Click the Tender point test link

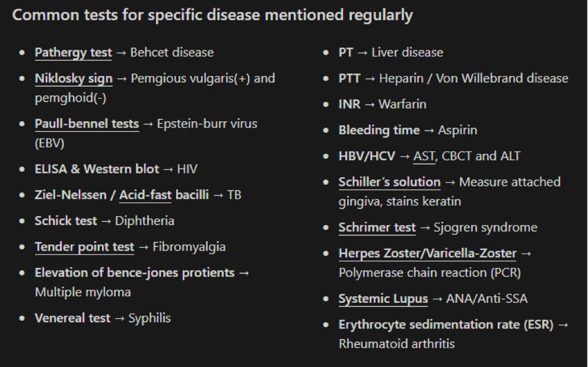coord(84,247)
